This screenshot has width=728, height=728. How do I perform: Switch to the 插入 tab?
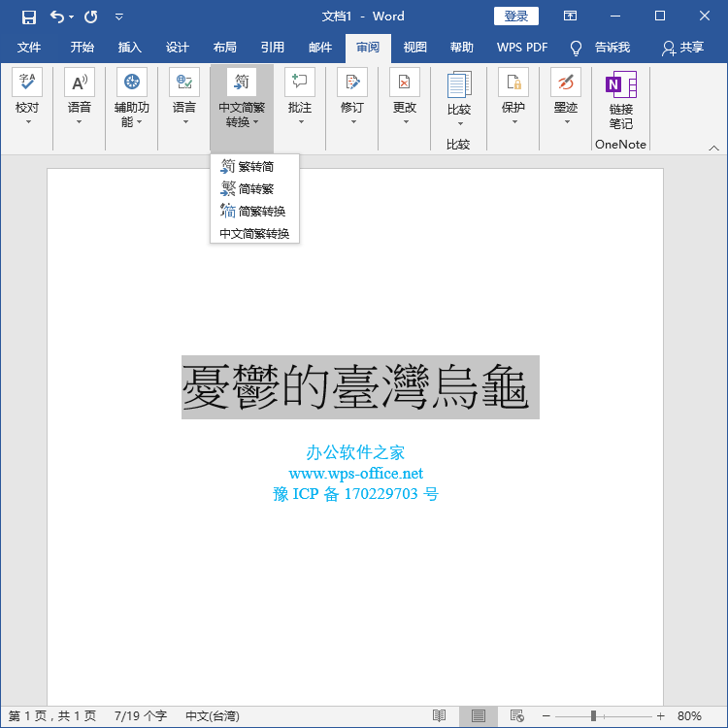(x=129, y=47)
